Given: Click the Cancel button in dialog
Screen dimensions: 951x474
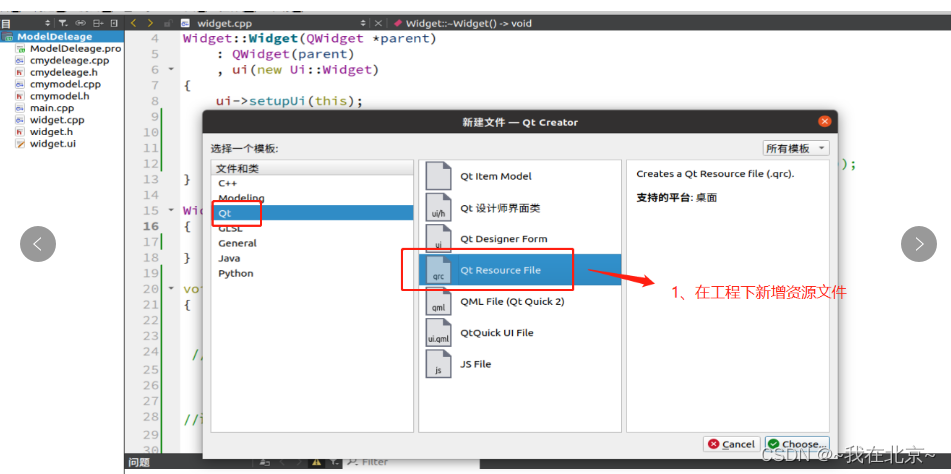Looking at the screenshot, I should [x=731, y=444].
